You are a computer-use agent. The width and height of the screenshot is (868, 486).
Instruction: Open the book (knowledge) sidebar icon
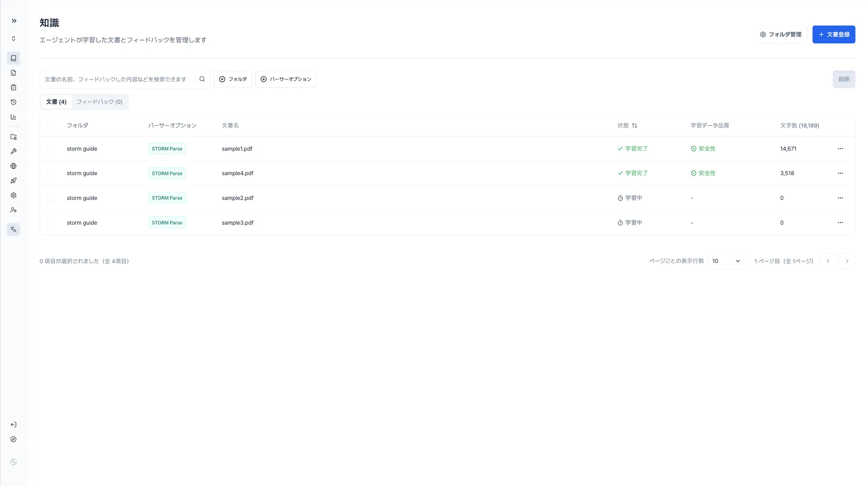point(14,58)
